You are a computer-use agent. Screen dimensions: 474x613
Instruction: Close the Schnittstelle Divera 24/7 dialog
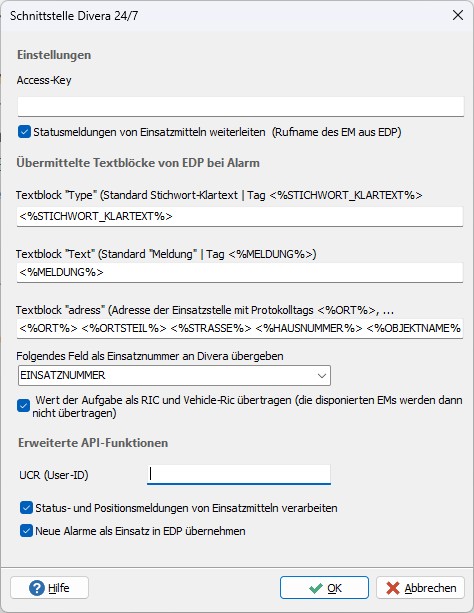[x=458, y=15]
